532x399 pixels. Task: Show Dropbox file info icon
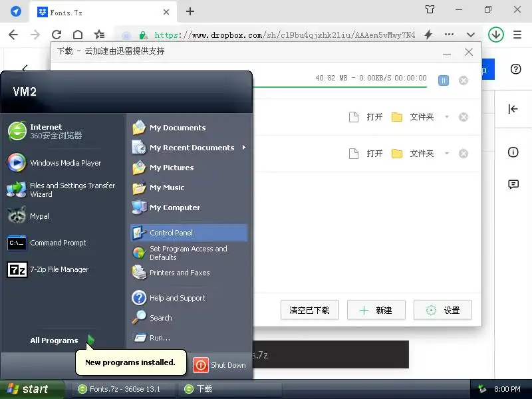[513, 152]
